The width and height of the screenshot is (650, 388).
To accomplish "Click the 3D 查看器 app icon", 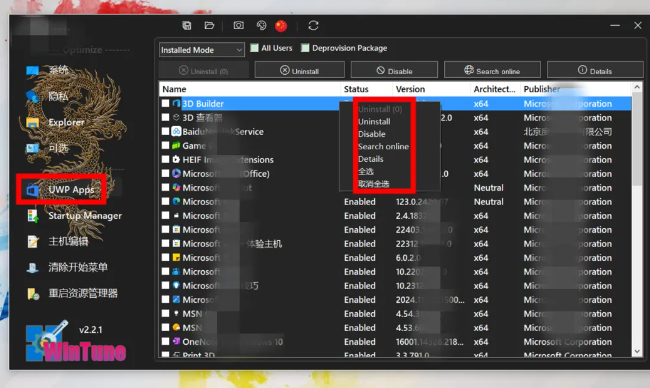I will 176,117.
